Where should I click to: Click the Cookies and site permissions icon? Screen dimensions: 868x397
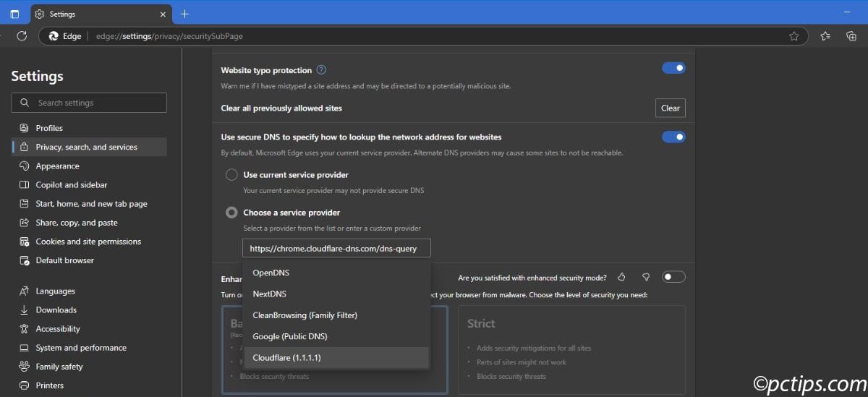coord(25,242)
